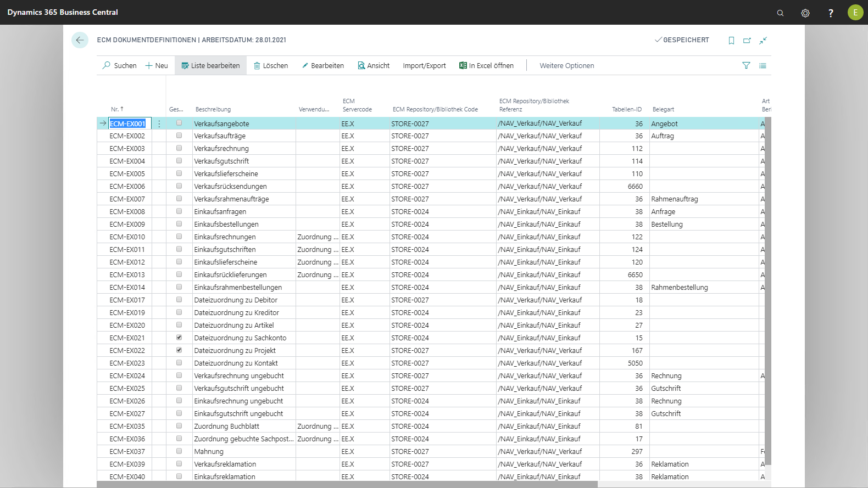The image size is (868, 488).
Task: Click the ECM-EX010 number cell
Action: 127,237
